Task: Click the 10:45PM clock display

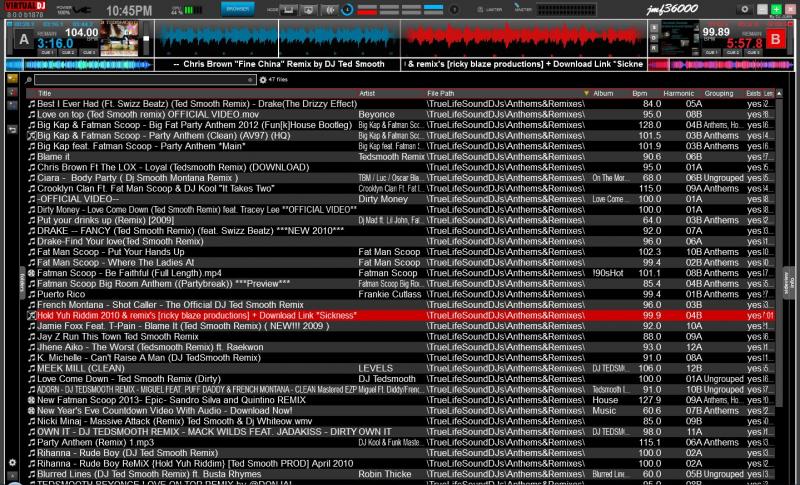Action: 129,10
